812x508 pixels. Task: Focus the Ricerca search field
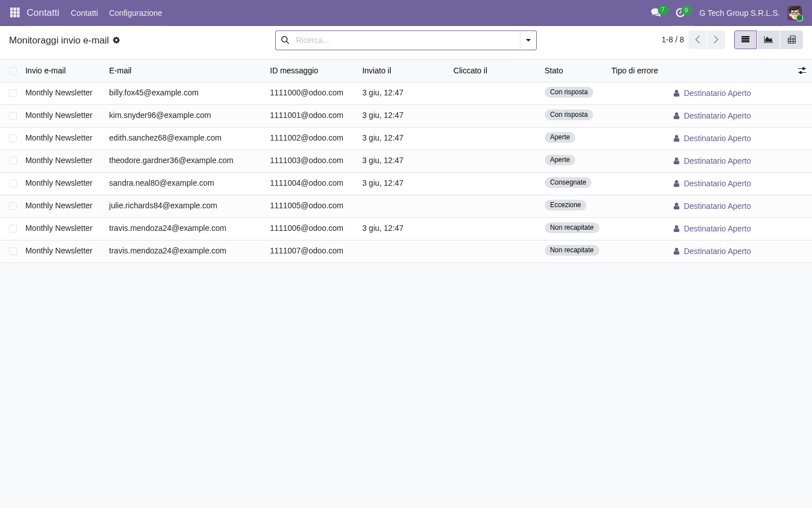click(x=406, y=40)
